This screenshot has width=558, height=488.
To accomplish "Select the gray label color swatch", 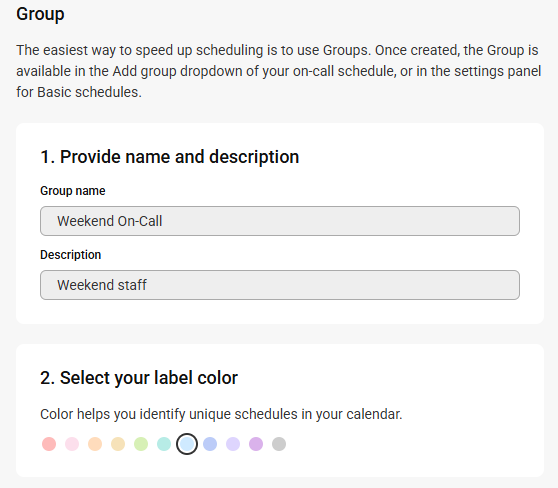I will coord(279,444).
